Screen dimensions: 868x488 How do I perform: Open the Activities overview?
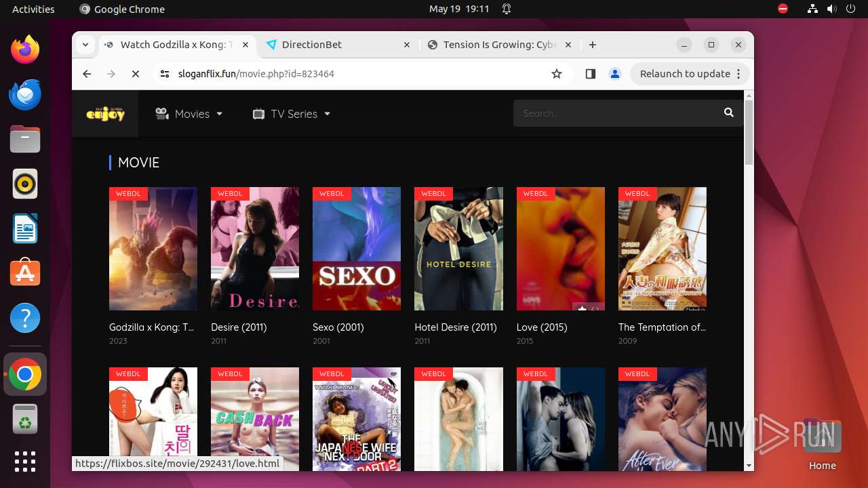[x=33, y=9]
